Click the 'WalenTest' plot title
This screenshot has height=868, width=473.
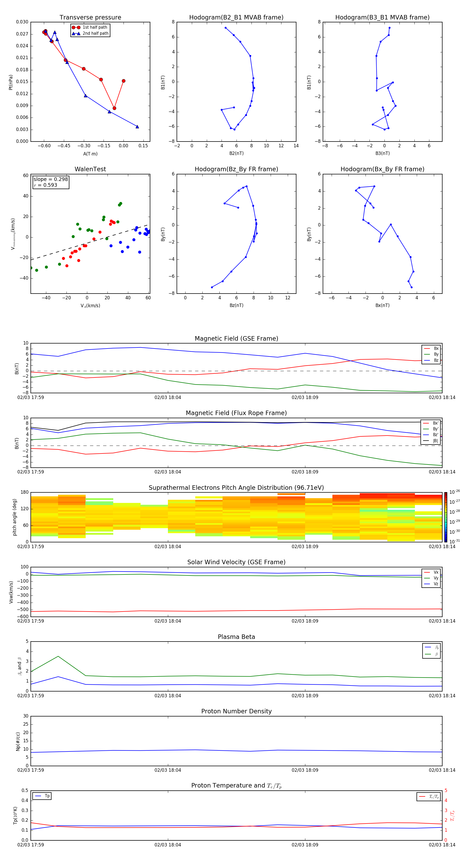pyautogui.click(x=90, y=169)
